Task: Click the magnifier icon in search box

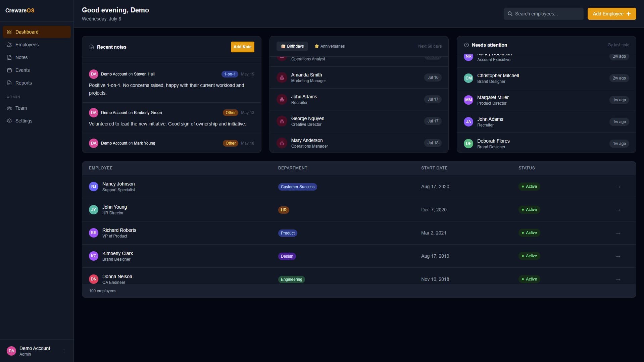Action: point(510,14)
